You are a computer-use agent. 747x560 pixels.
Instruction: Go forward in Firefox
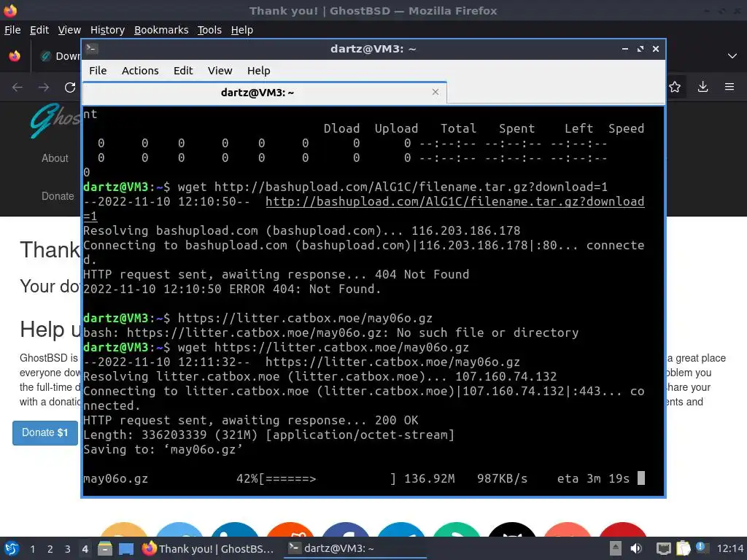point(44,87)
